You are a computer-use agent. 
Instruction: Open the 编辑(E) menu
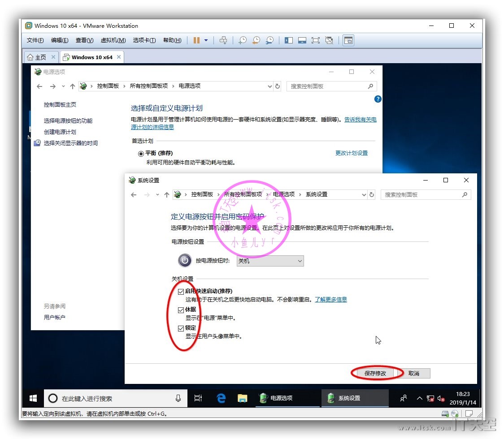[60, 40]
